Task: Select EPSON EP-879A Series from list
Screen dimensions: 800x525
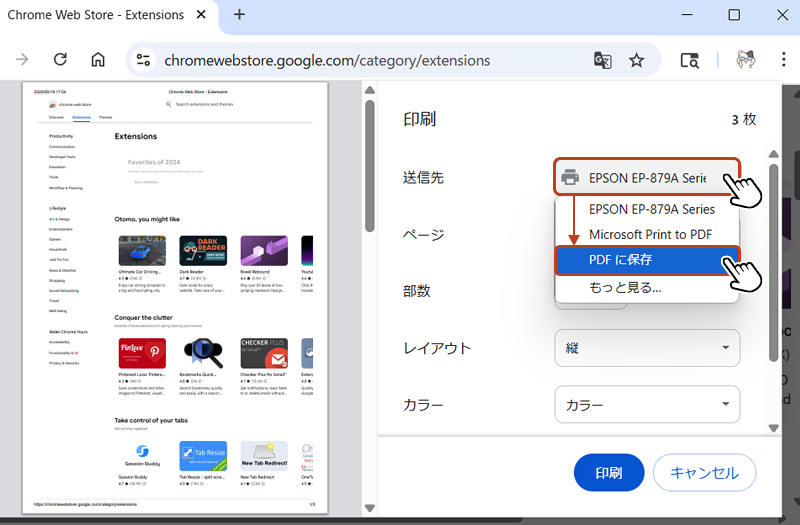Action: tap(652, 209)
